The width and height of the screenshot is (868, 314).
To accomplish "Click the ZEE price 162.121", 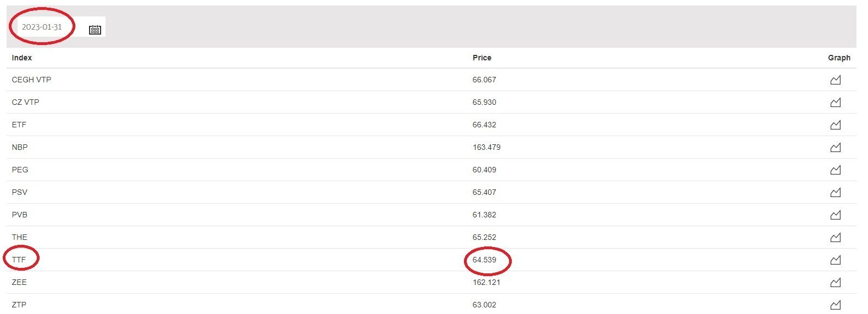I will pyautogui.click(x=486, y=282).
